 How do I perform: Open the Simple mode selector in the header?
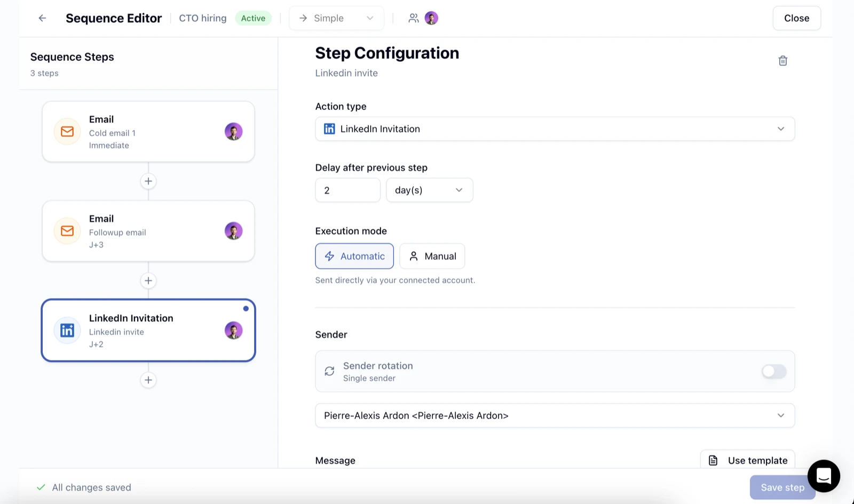pyautogui.click(x=336, y=18)
